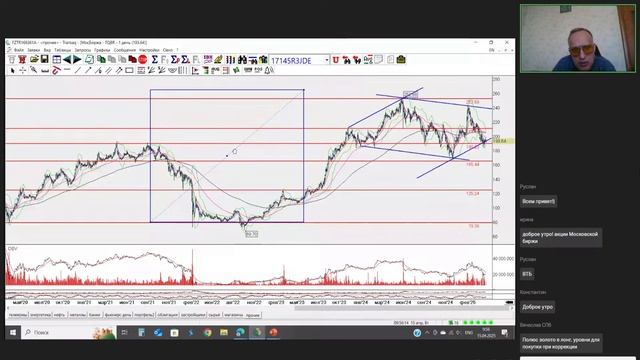The image size is (640, 360).
Task: Switch to the облигации tab
Action: click(x=168, y=315)
